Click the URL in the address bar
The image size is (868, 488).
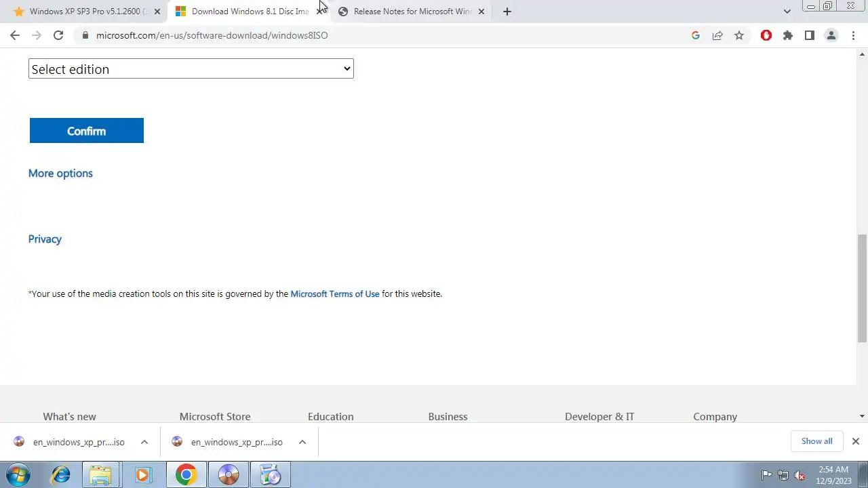tap(212, 35)
